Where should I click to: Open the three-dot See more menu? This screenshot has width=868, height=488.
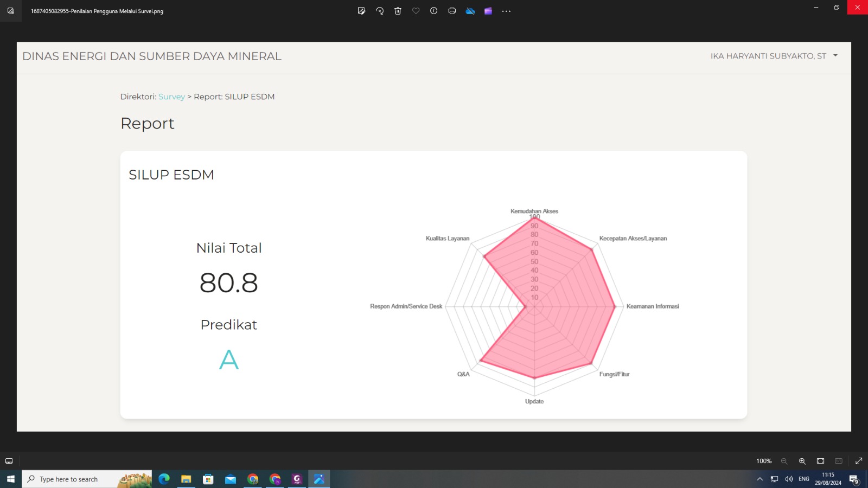[x=506, y=11]
